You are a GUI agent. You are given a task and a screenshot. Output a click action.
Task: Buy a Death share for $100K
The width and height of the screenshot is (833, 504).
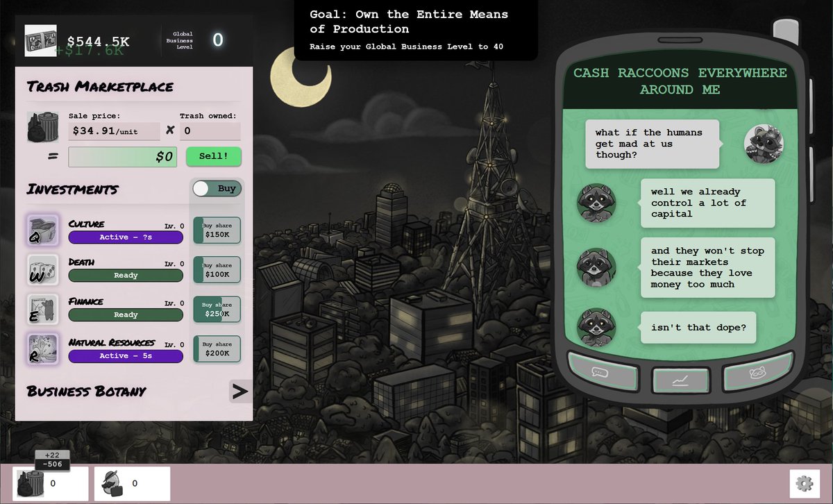coord(217,270)
